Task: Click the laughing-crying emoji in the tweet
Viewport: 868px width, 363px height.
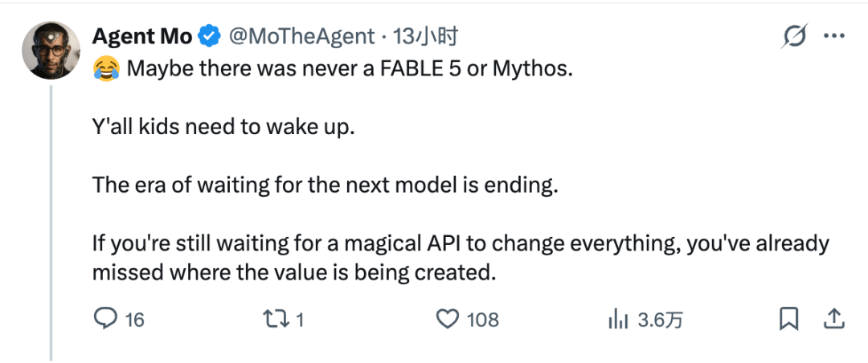Action: pos(107,70)
